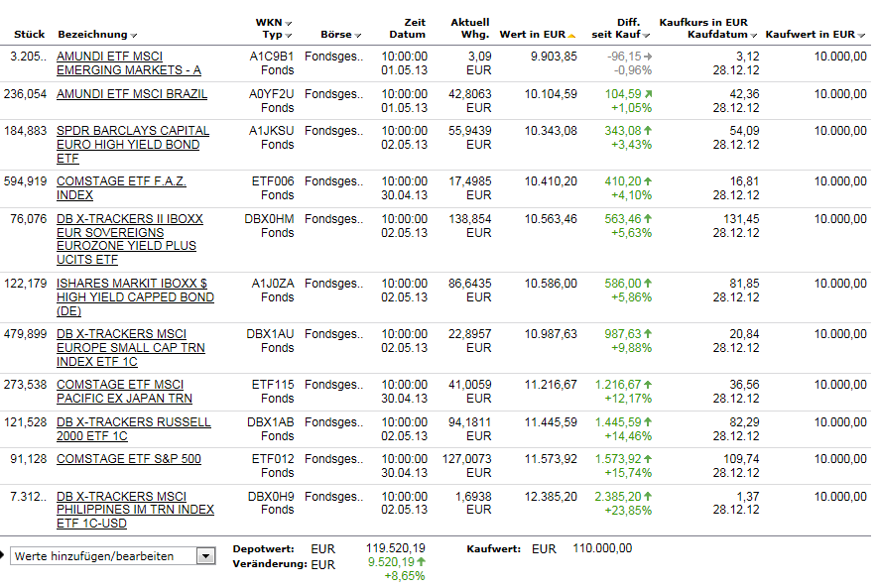
Task: Click current price 42,8063
Action: click(x=470, y=94)
